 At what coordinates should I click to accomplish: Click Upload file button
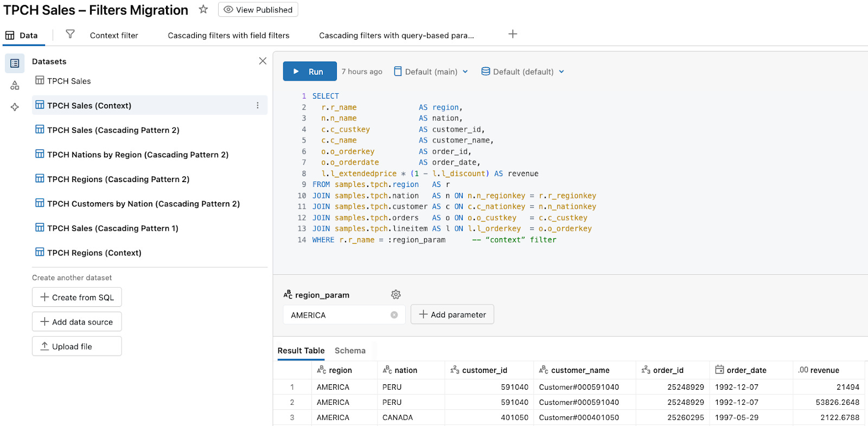click(77, 346)
